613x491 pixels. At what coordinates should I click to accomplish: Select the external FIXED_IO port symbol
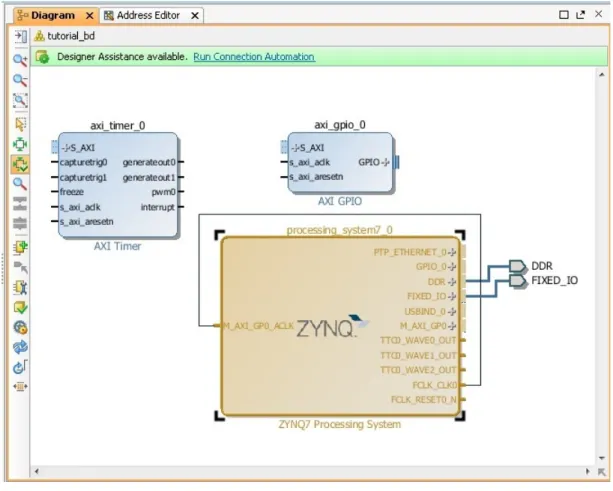pyautogui.click(x=518, y=281)
